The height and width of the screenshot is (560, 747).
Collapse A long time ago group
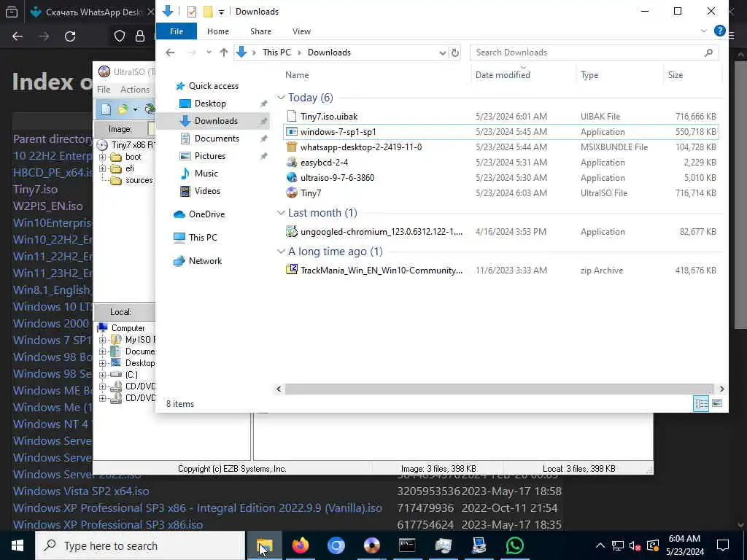[281, 252]
